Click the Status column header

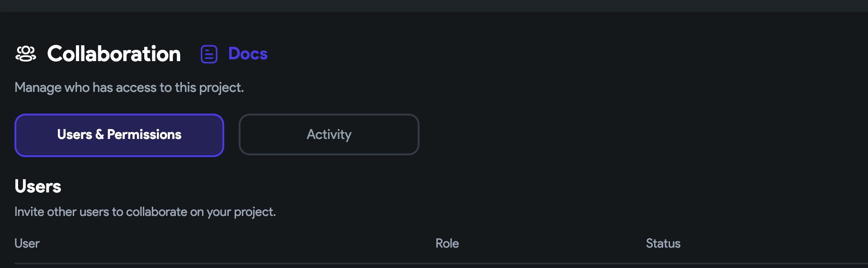pyautogui.click(x=663, y=244)
